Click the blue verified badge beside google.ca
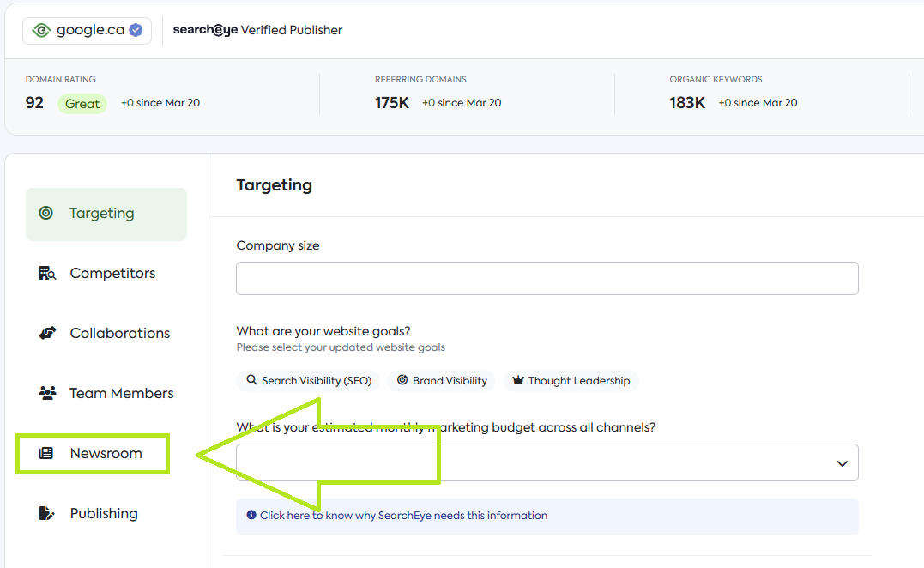This screenshot has width=924, height=568. (x=136, y=30)
